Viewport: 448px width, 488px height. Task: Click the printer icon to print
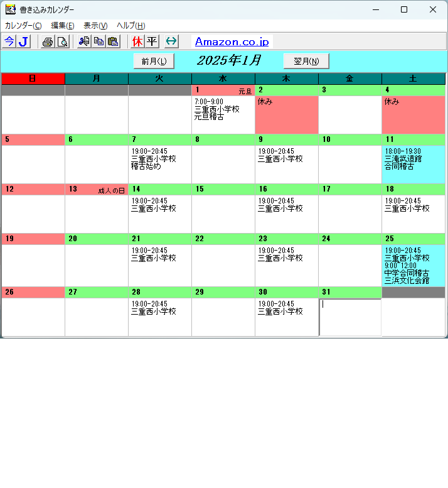pyautogui.click(x=48, y=41)
